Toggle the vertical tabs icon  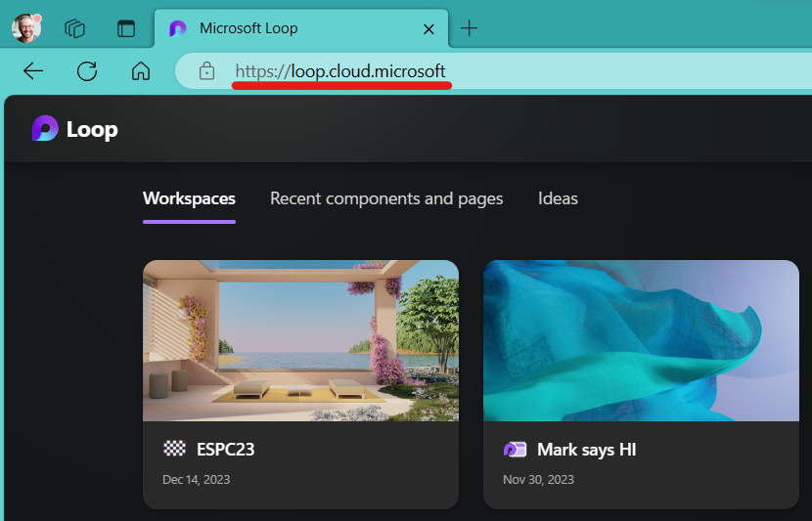coord(126,28)
